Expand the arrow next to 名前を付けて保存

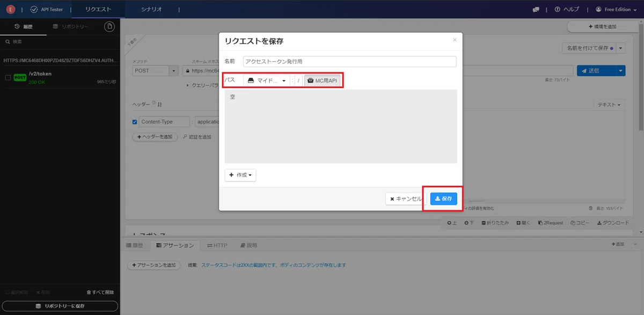coord(621,48)
